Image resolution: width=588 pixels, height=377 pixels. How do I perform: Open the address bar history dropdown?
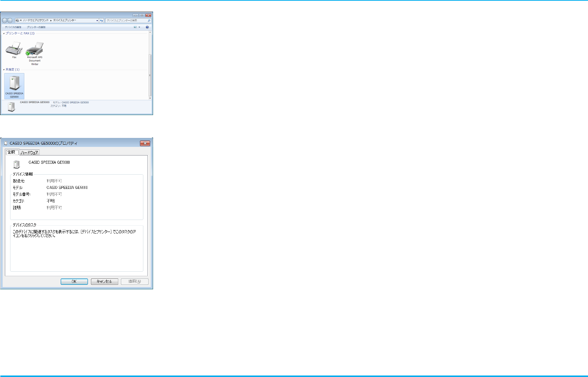click(97, 21)
